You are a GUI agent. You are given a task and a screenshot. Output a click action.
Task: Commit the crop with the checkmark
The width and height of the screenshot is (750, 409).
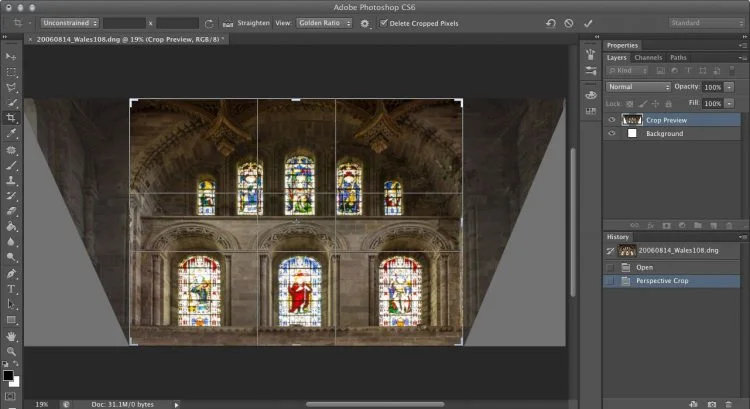pyautogui.click(x=588, y=23)
